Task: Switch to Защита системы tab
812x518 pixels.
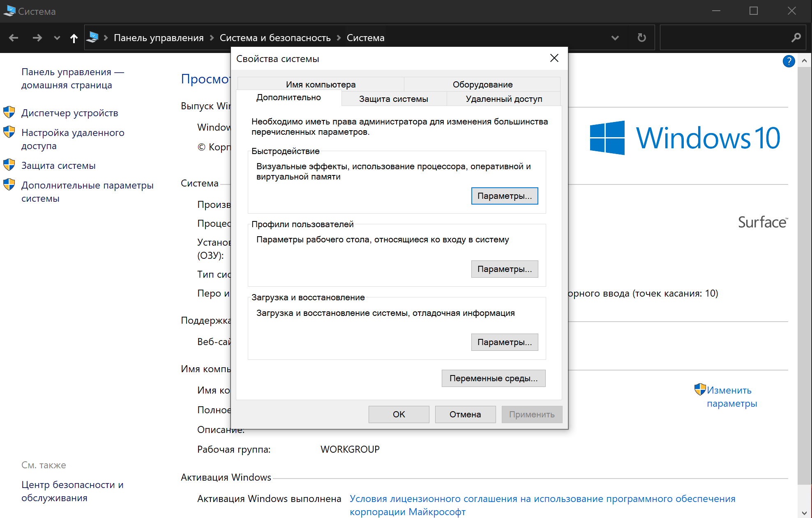Action: [393, 99]
